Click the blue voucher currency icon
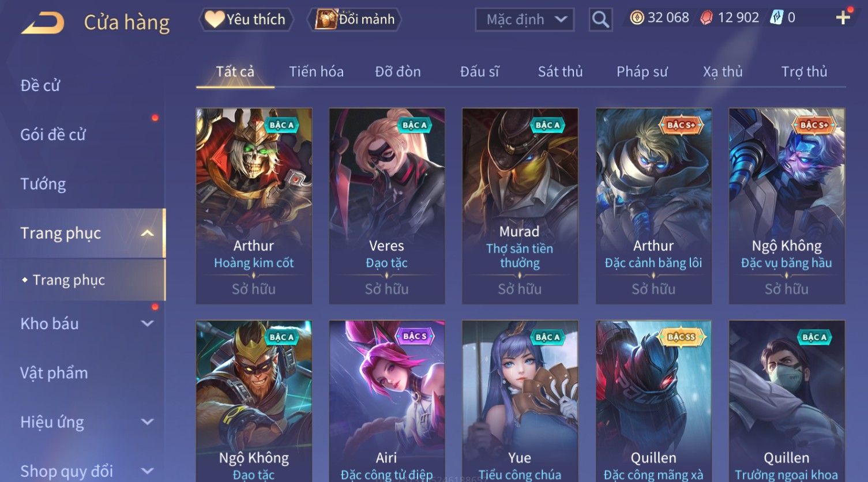The width and height of the screenshot is (868, 482). pos(776,18)
